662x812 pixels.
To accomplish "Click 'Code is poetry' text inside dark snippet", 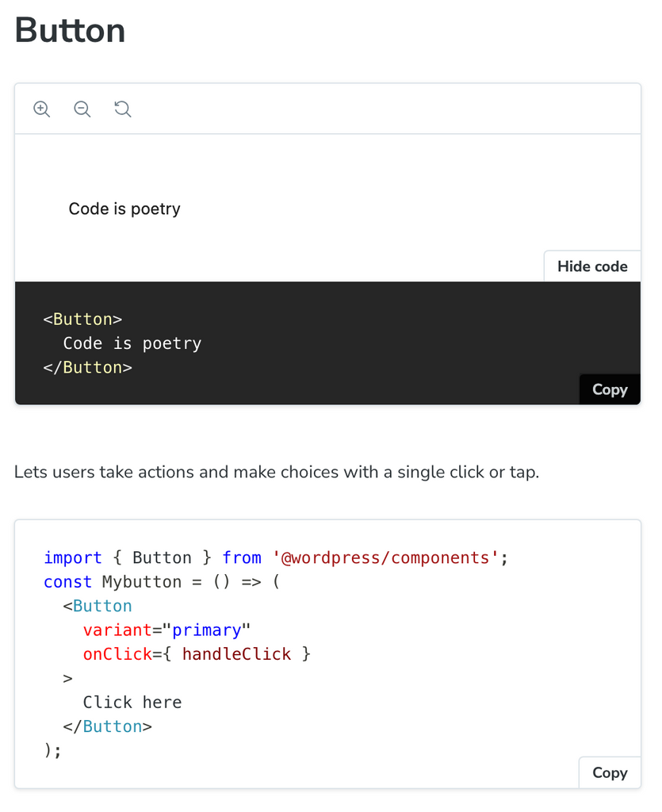I will tap(132, 343).
